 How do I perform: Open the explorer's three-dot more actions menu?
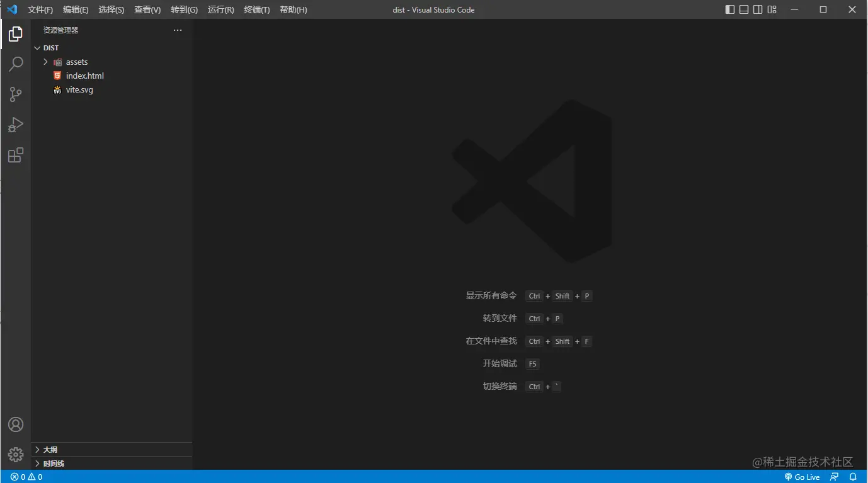tap(178, 30)
